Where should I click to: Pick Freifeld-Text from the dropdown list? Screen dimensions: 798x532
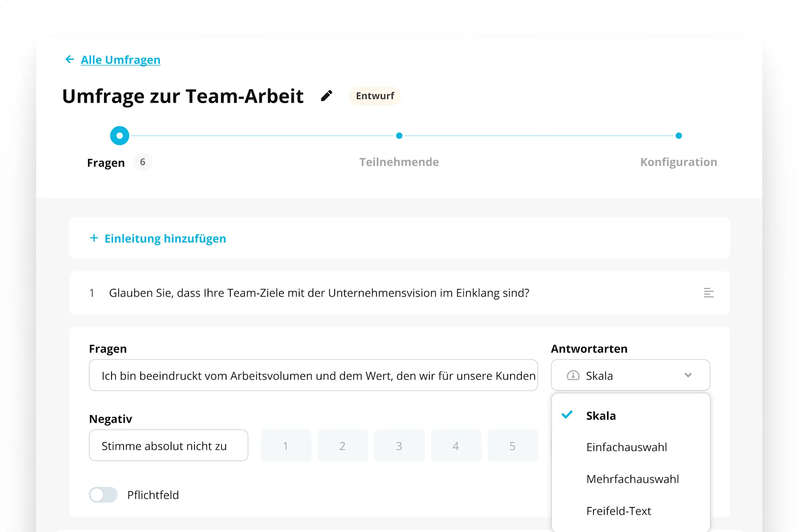(618, 511)
